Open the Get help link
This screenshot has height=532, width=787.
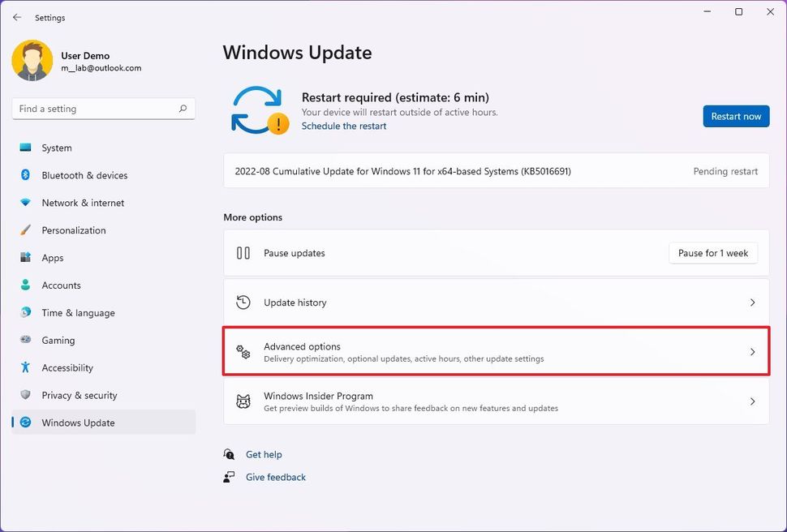tap(264, 455)
